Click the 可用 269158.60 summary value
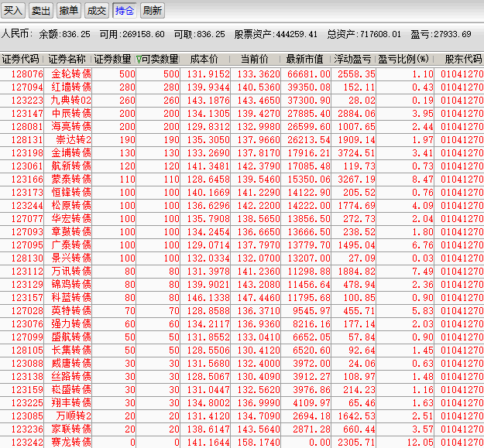This screenshot has width=484, height=448. [132, 34]
